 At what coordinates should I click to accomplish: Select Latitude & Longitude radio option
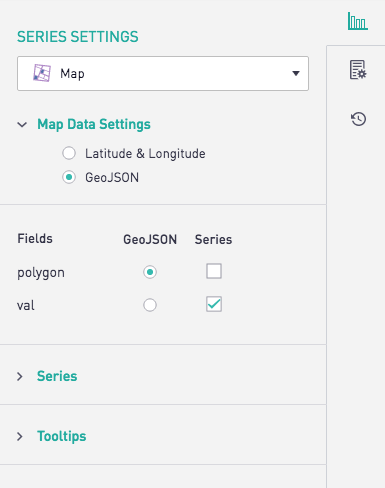[69, 153]
